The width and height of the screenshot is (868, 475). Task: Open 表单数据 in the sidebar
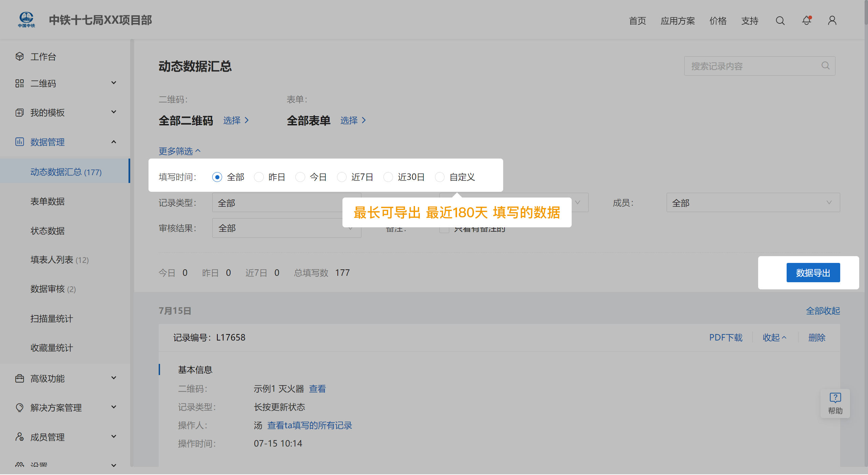tap(47, 201)
